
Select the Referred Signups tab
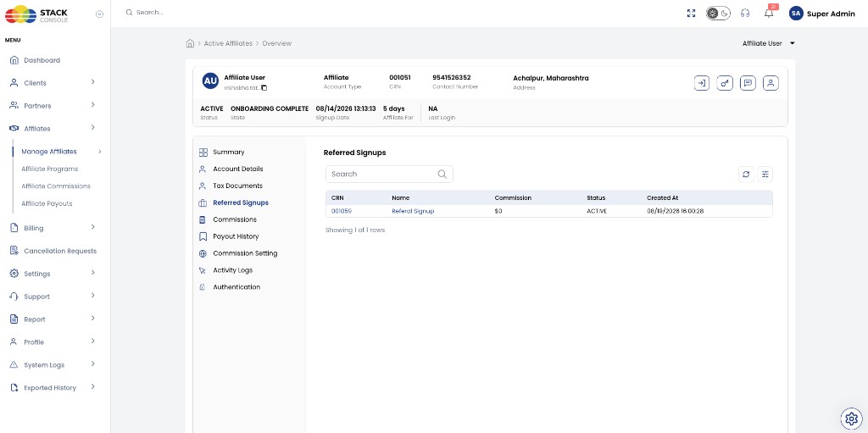click(241, 203)
